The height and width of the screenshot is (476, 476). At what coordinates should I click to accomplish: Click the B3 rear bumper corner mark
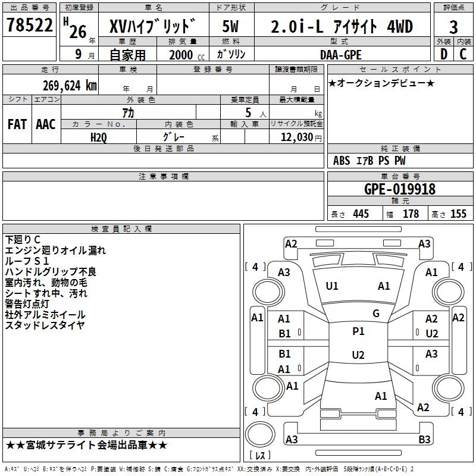(x=424, y=439)
